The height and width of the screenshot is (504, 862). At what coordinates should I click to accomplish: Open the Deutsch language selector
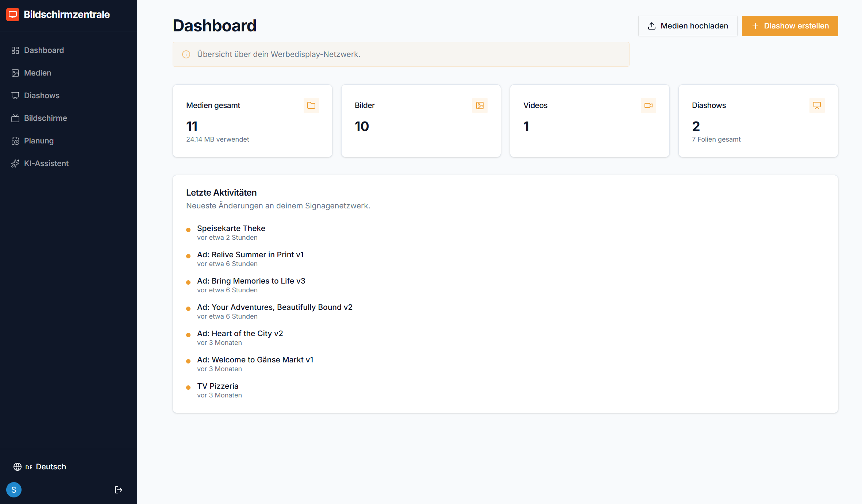40,467
